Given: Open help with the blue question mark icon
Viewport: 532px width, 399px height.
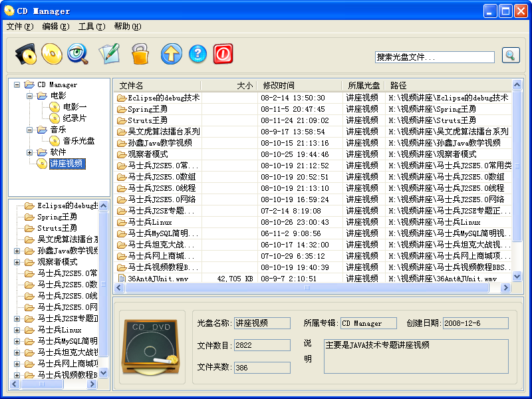Looking at the screenshot, I should (x=198, y=54).
